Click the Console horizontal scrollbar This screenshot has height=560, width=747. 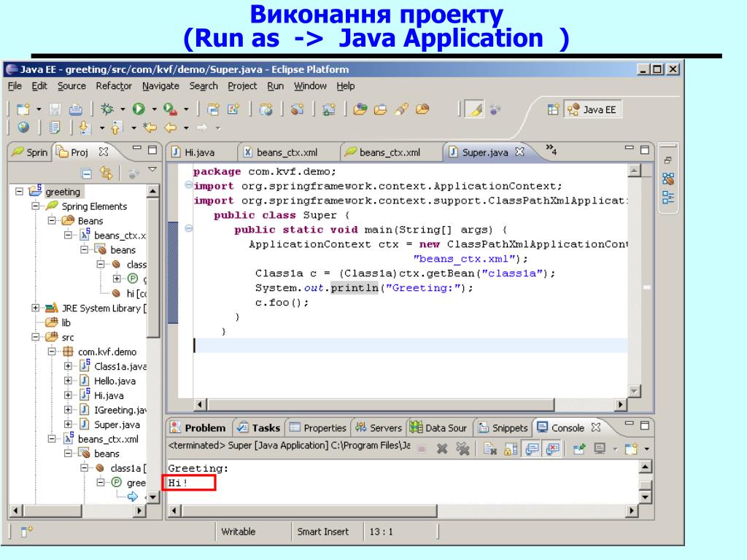pos(403,511)
